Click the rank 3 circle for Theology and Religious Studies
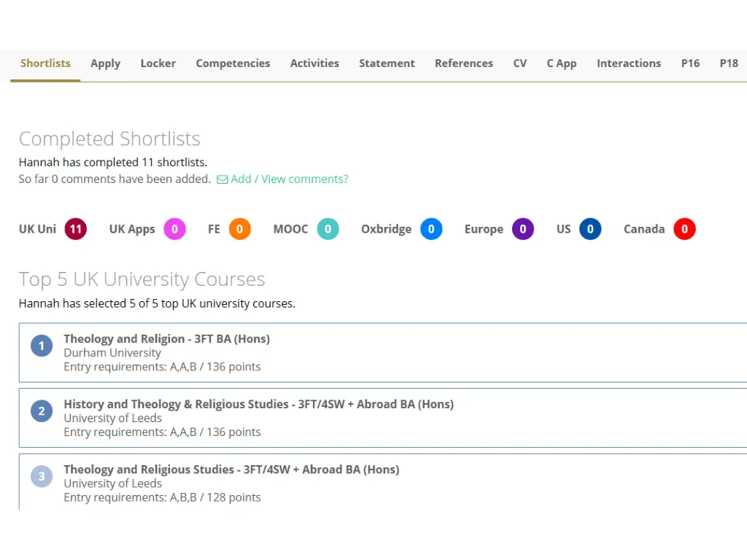 point(42,476)
